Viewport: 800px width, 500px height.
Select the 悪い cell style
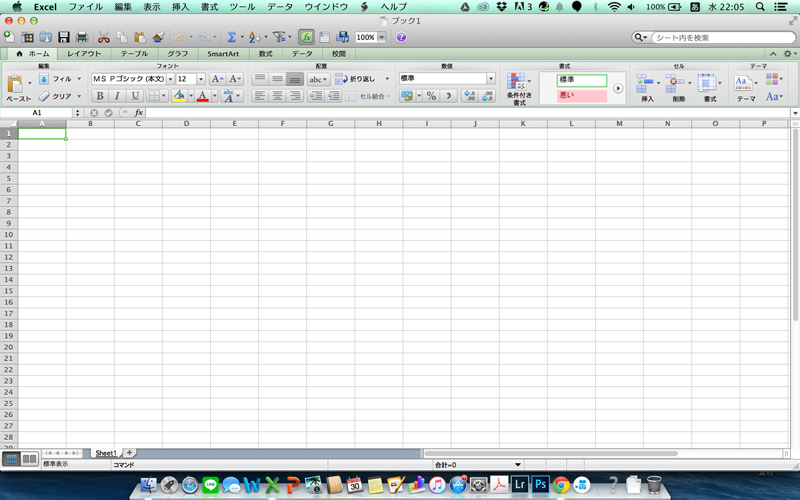click(581, 96)
